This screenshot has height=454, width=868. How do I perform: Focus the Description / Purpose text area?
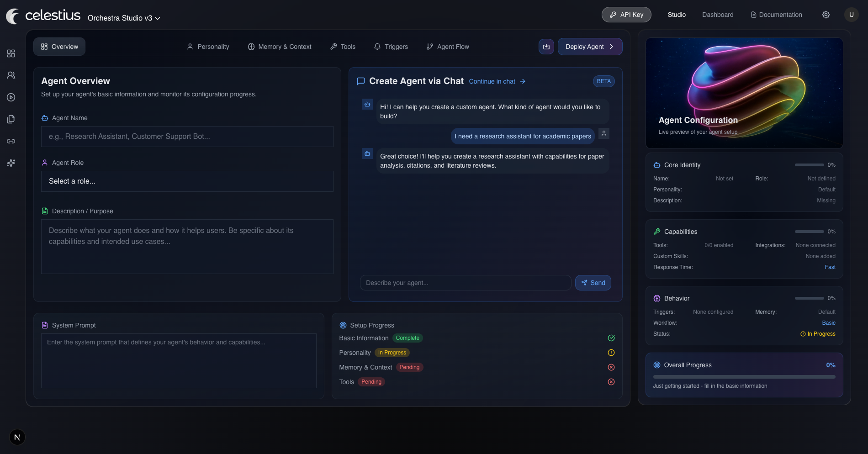click(187, 247)
